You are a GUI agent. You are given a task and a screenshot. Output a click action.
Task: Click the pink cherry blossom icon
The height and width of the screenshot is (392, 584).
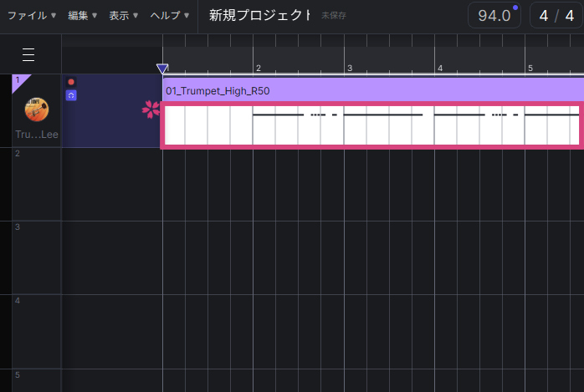pyautogui.click(x=151, y=109)
